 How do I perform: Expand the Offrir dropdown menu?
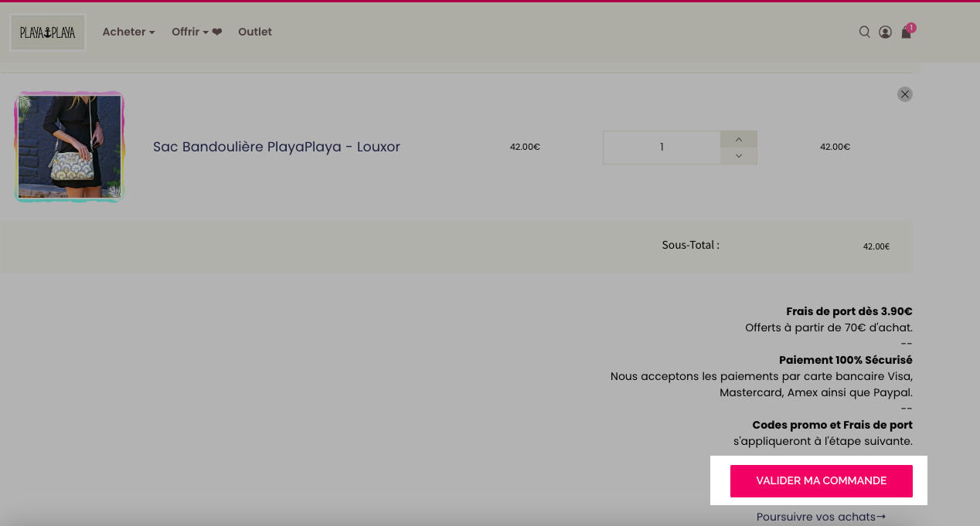pos(190,32)
